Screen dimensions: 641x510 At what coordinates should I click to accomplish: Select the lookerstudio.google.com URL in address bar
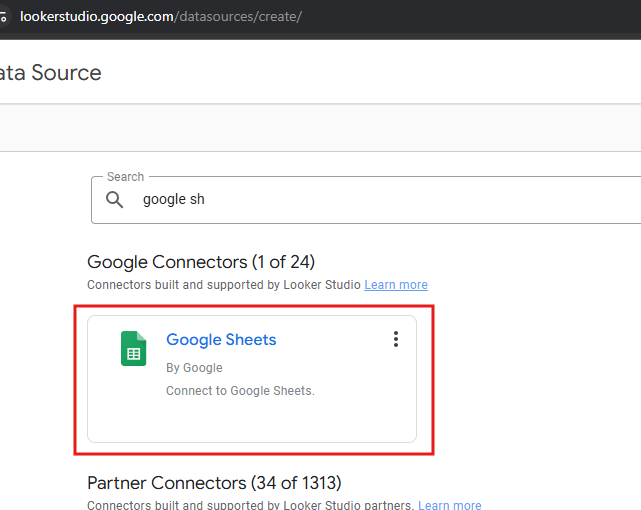tap(161, 17)
